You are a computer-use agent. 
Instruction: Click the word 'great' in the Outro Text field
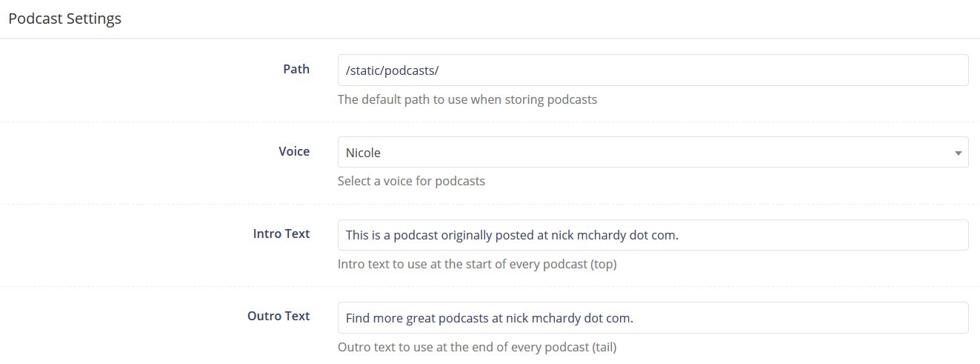click(x=421, y=319)
